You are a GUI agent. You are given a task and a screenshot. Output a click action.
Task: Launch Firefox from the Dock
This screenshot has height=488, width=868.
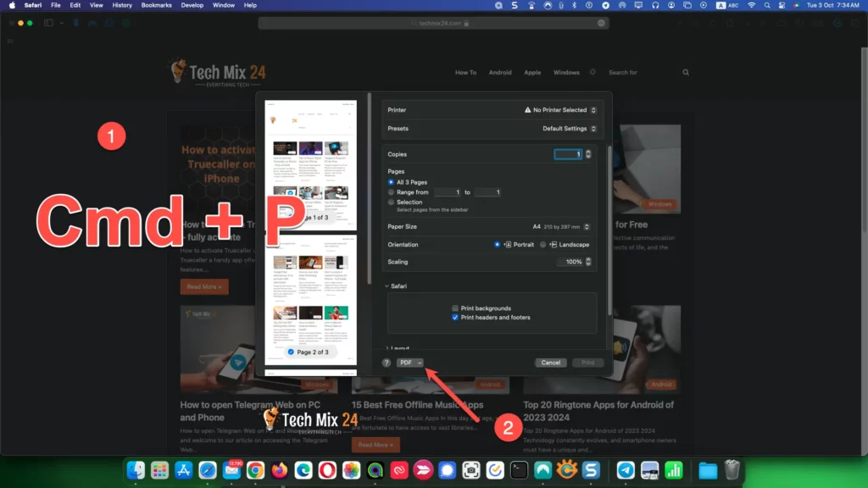click(x=280, y=470)
